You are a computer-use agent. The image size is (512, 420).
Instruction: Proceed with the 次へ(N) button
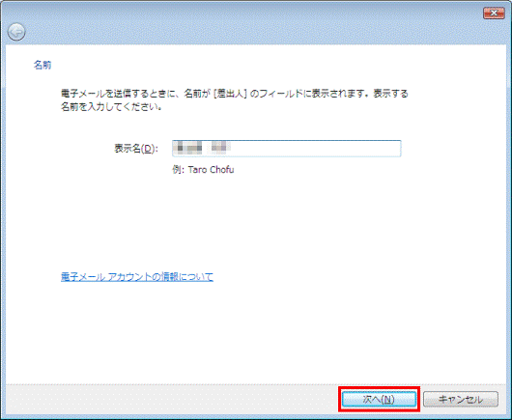point(379,399)
